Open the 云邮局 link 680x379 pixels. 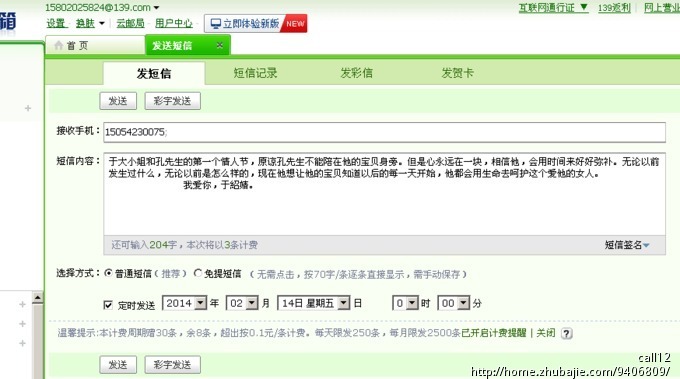click(130, 23)
